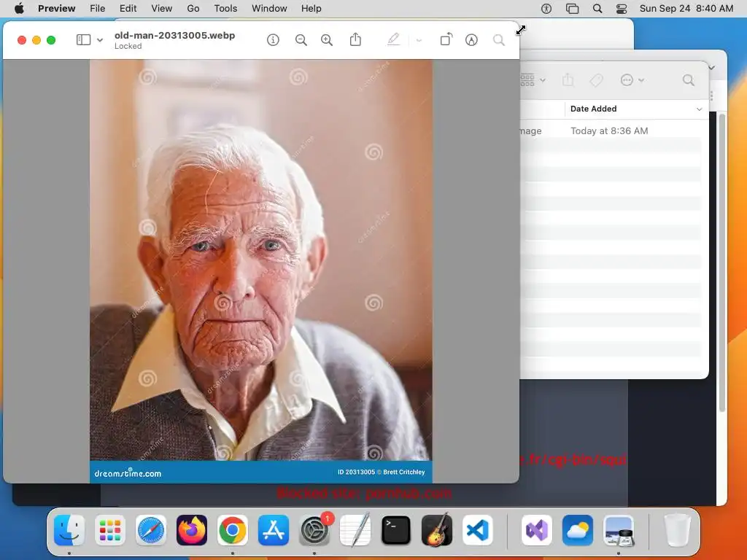Click the old man photo in Preview
Image resolution: width=747 pixels, height=560 pixels.
(x=261, y=271)
